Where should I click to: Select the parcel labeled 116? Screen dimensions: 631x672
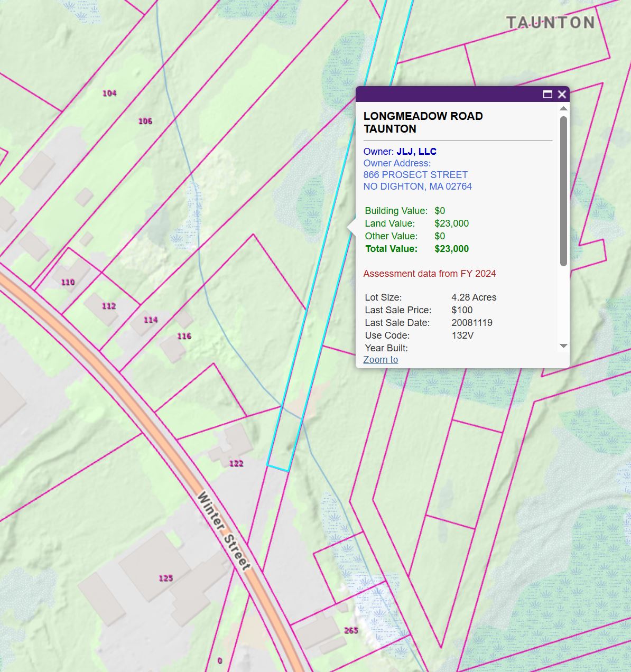coord(184,336)
